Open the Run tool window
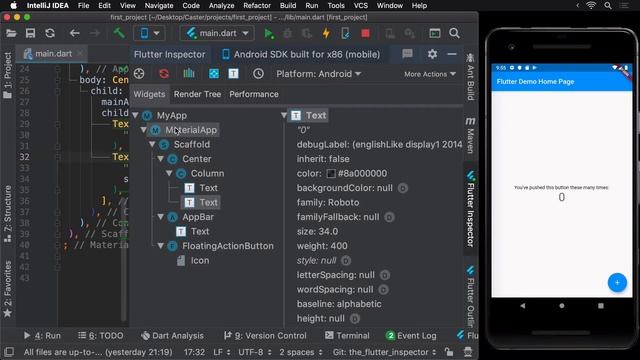This screenshot has height=360, width=640. (x=42, y=336)
